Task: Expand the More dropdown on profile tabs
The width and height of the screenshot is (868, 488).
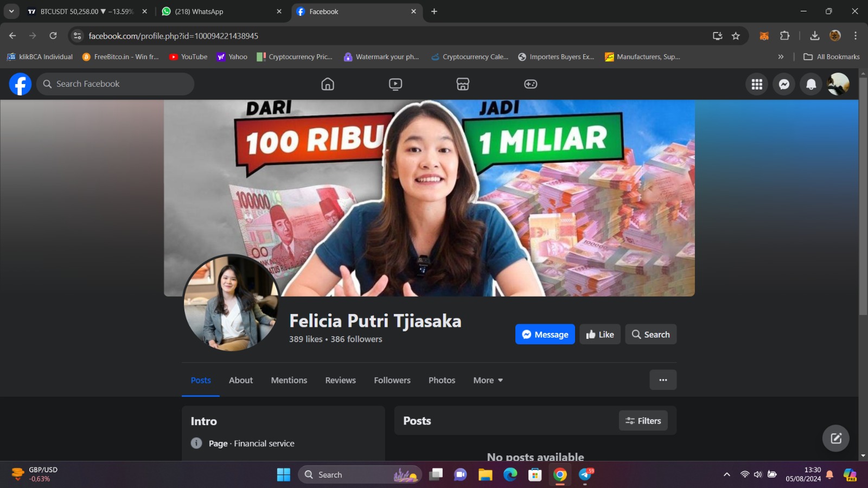Action: pyautogui.click(x=488, y=380)
